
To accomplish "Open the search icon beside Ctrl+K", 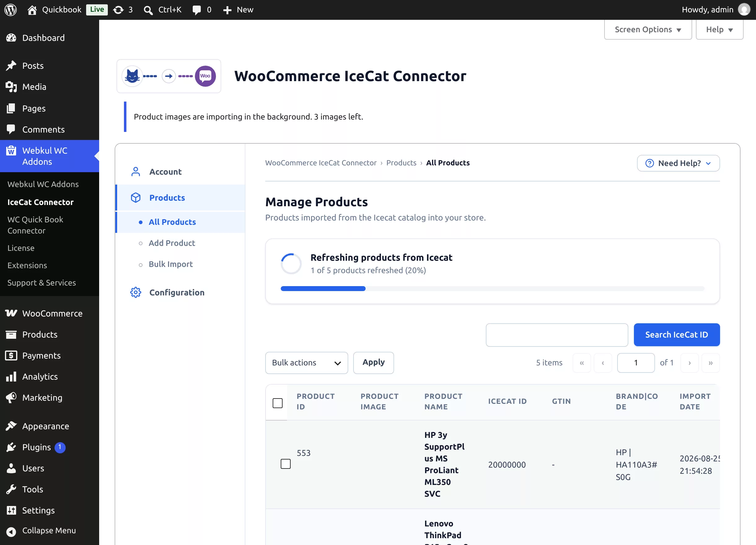I will click(148, 10).
